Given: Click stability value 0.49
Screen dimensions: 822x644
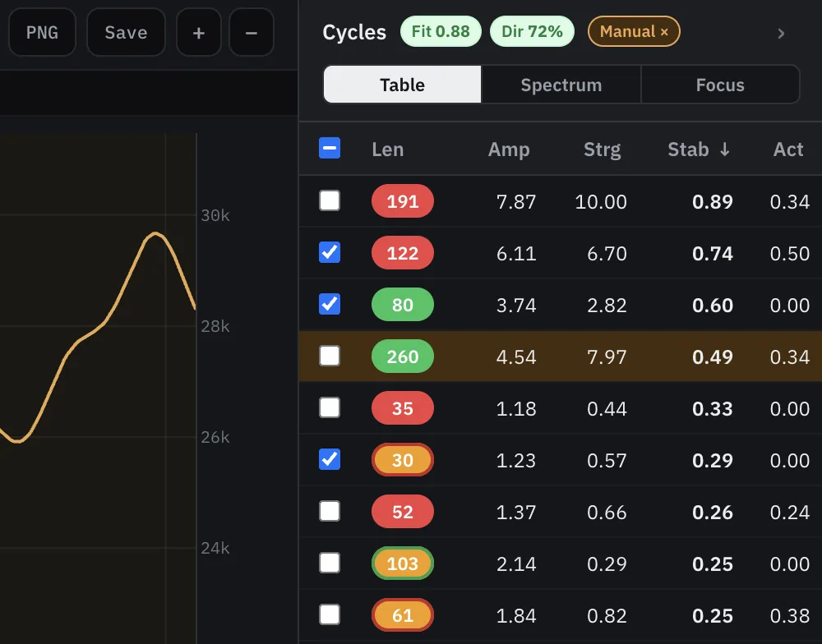Looking at the screenshot, I should pyautogui.click(x=713, y=356).
